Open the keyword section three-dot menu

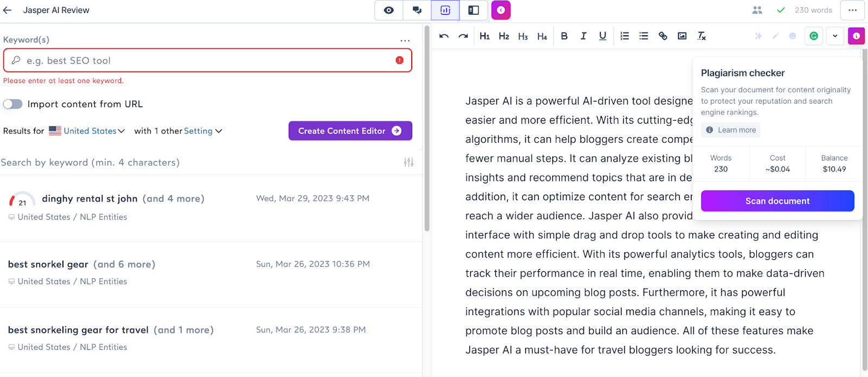405,40
